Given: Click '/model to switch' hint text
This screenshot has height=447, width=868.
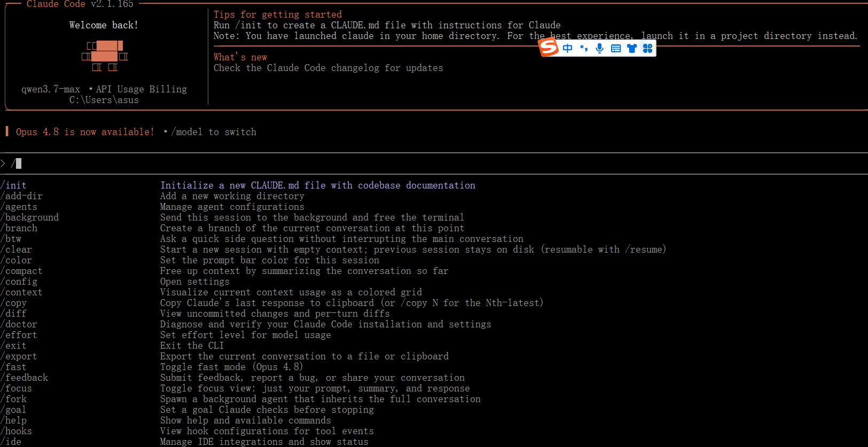Looking at the screenshot, I should coord(214,132).
